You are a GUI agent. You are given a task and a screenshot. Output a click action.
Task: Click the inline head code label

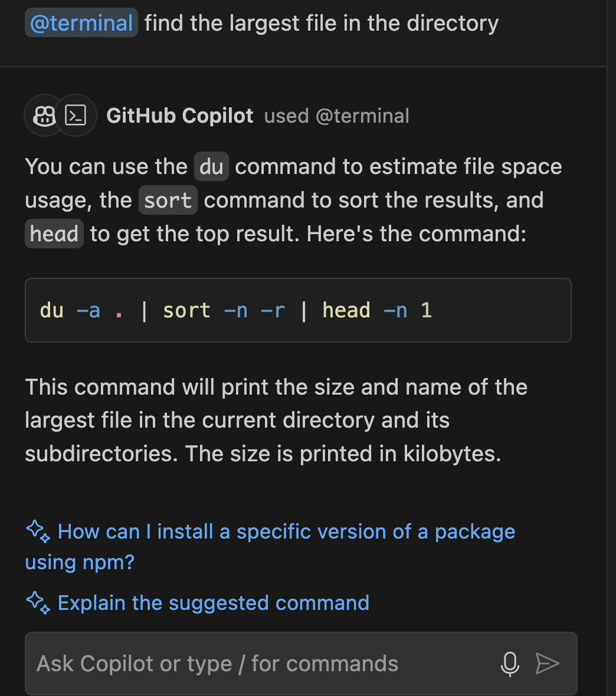point(54,234)
